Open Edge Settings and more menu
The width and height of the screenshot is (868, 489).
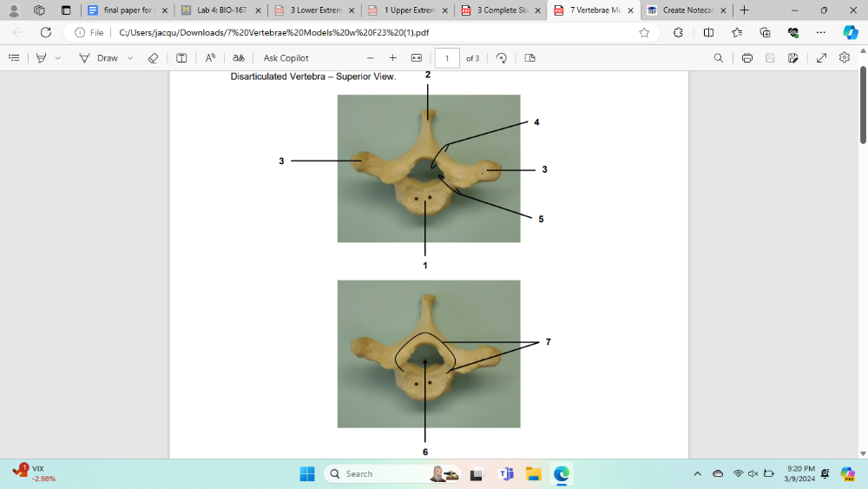pyautogui.click(x=820, y=32)
